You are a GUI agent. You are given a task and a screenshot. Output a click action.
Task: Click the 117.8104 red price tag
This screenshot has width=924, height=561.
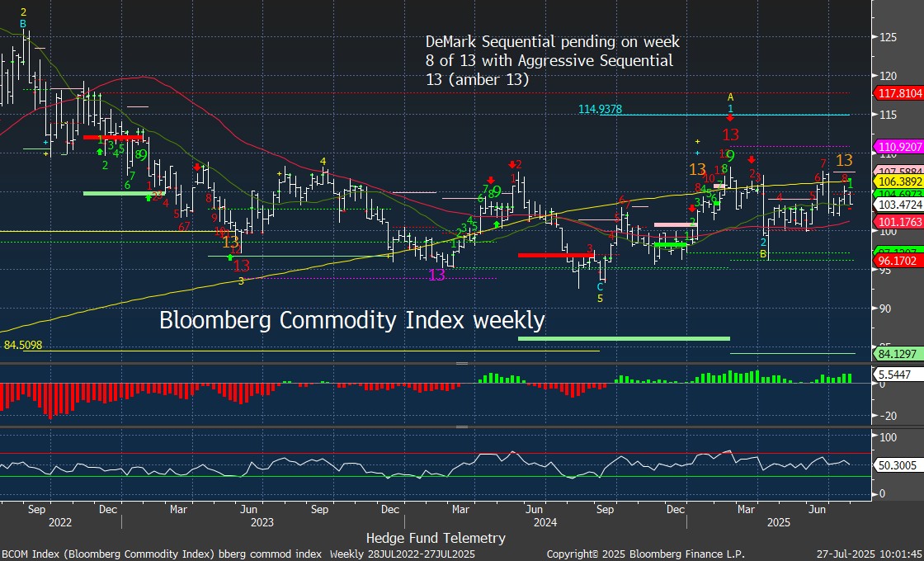point(898,93)
